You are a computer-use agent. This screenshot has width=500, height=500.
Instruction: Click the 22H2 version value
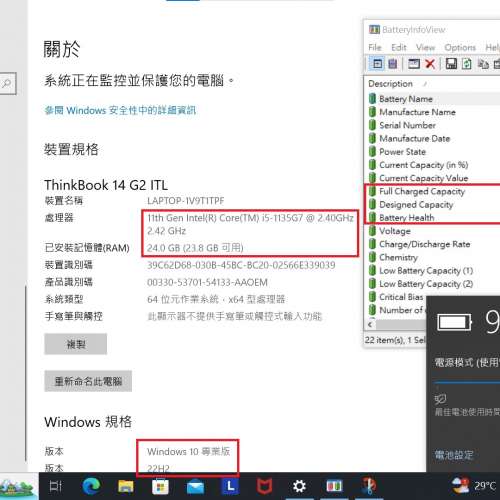click(x=158, y=468)
